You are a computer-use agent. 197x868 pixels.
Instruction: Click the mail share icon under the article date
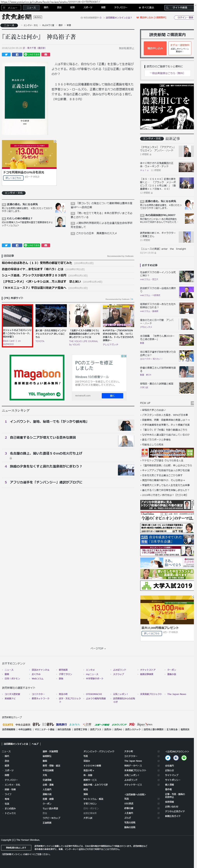pyautogui.click(x=46, y=54)
